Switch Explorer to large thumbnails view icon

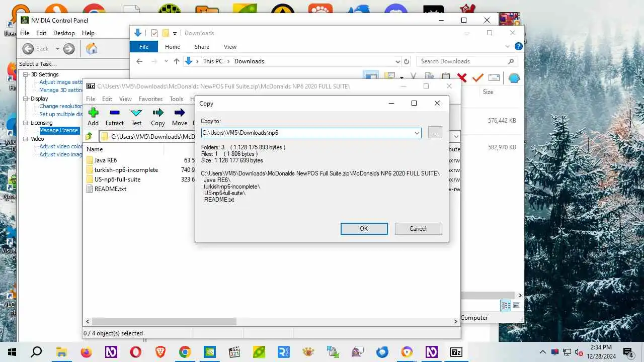(516, 306)
